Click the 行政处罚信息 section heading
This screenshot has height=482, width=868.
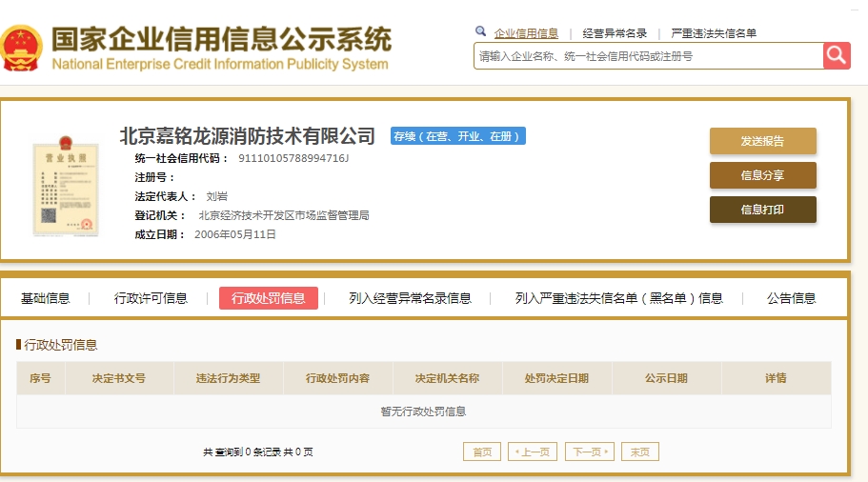pyautogui.click(x=60, y=346)
